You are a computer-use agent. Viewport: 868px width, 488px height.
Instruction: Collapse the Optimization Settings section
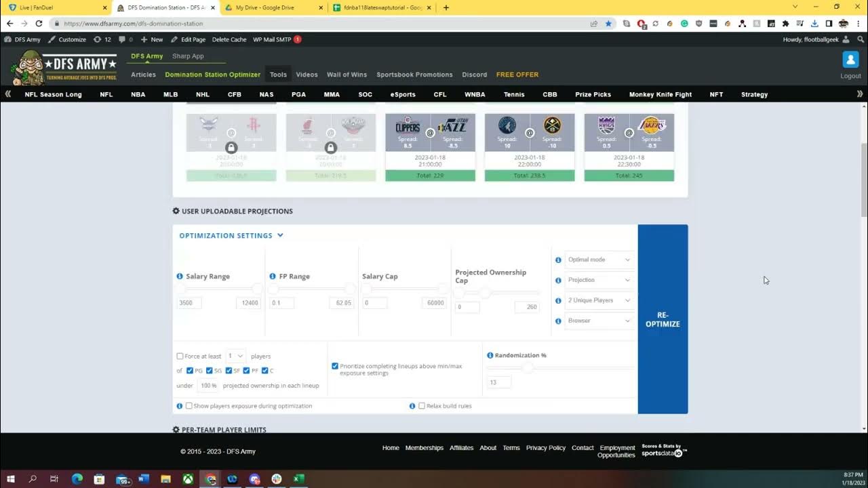tap(231, 236)
